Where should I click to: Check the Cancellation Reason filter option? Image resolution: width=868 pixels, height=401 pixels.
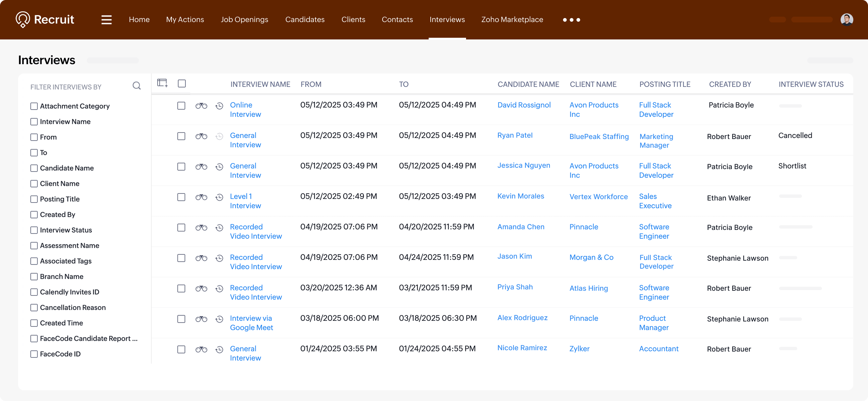click(x=34, y=307)
